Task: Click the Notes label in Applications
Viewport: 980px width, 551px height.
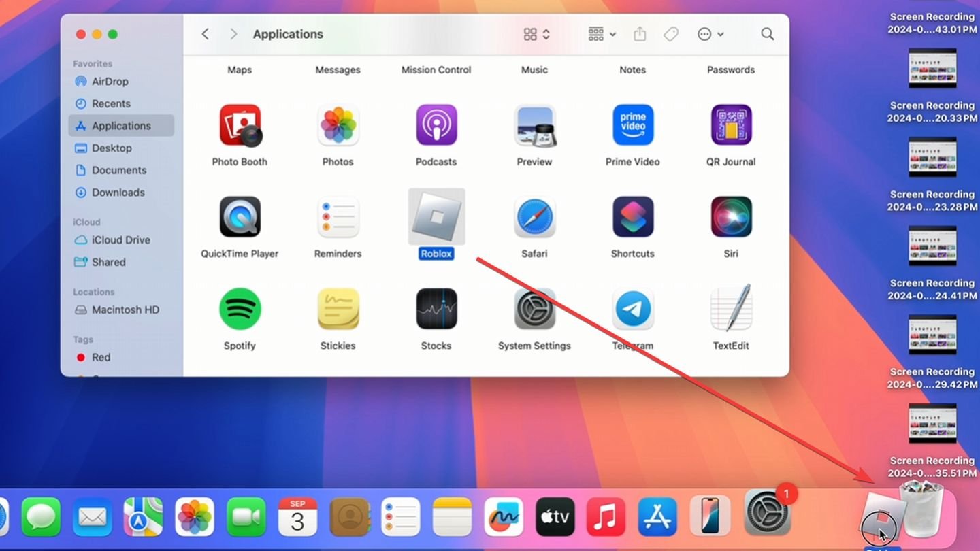Action: click(x=633, y=69)
